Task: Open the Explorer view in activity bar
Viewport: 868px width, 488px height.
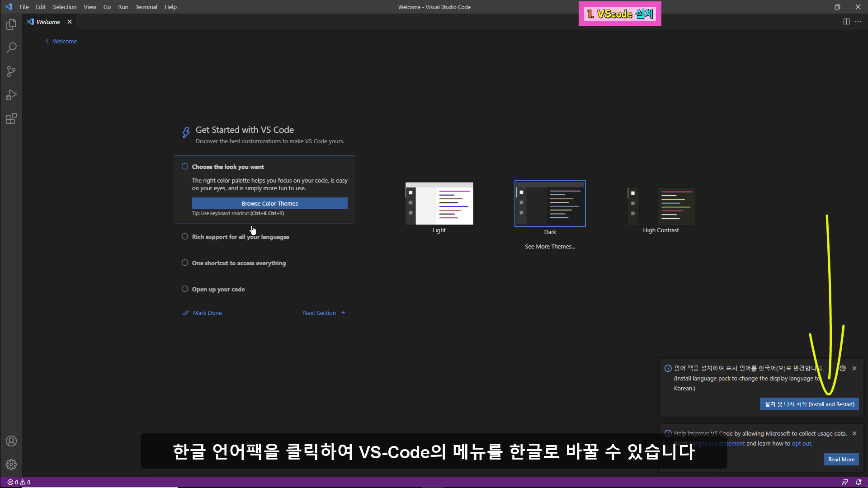Action: point(11,24)
